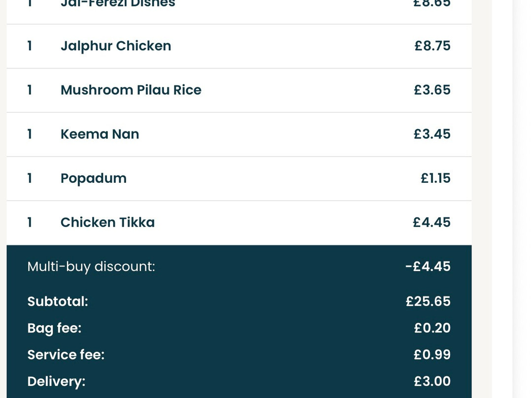Click the Delivery label
Screen dimensions: 532x398
[56, 381]
